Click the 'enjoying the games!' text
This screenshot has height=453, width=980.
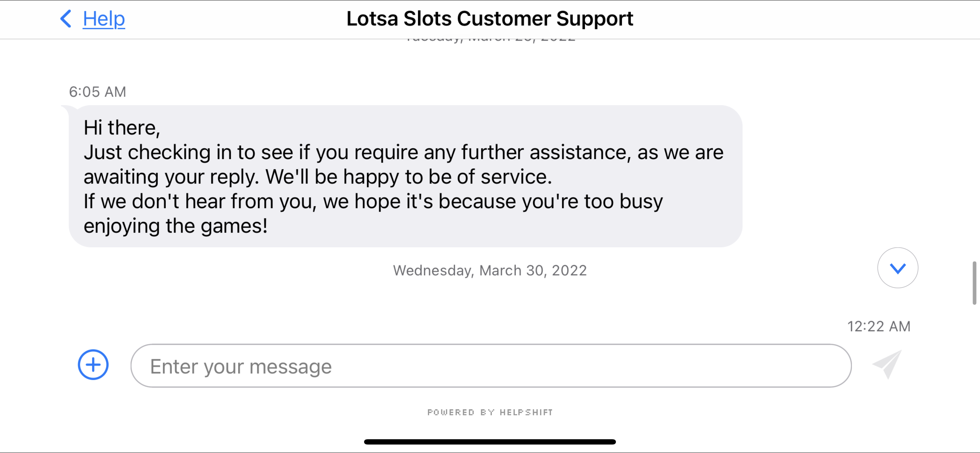(x=175, y=226)
